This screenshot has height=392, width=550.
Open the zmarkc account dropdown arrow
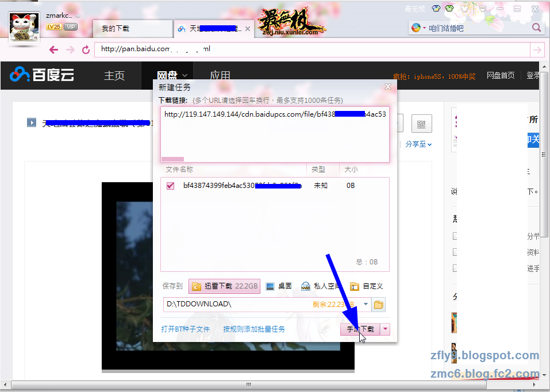pyautogui.click(x=78, y=16)
